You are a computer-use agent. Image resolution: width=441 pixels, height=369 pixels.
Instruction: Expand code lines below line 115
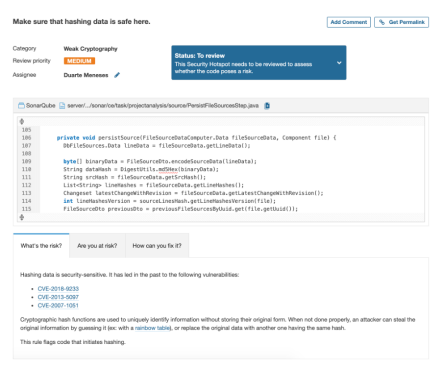pyautogui.click(x=22, y=217)
